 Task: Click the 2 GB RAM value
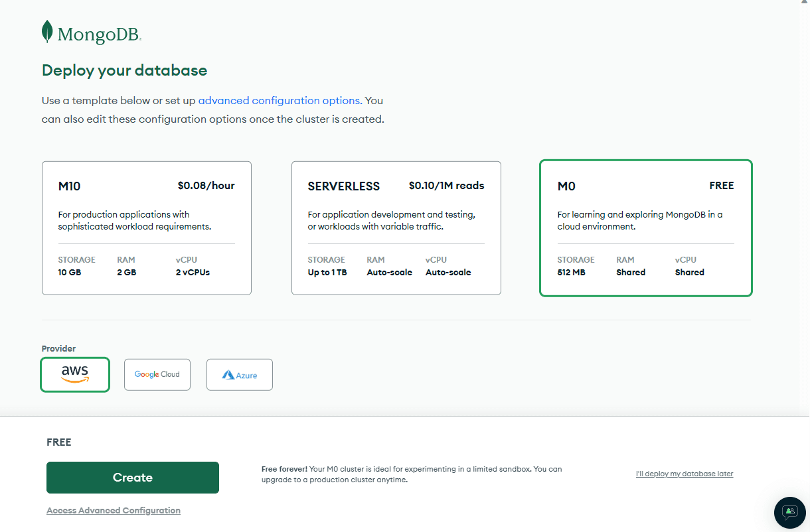tap(127, 273)
